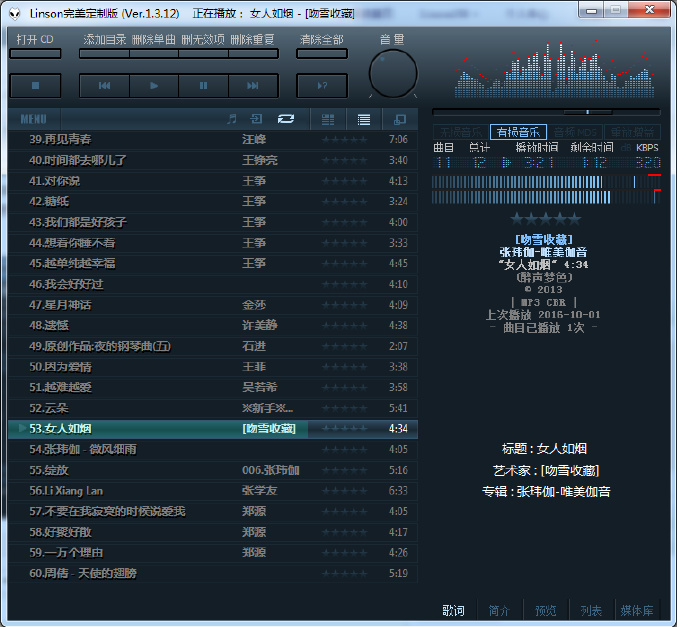
Task: Select song 58.好聚好散
Action: click(x=213, y=532)
